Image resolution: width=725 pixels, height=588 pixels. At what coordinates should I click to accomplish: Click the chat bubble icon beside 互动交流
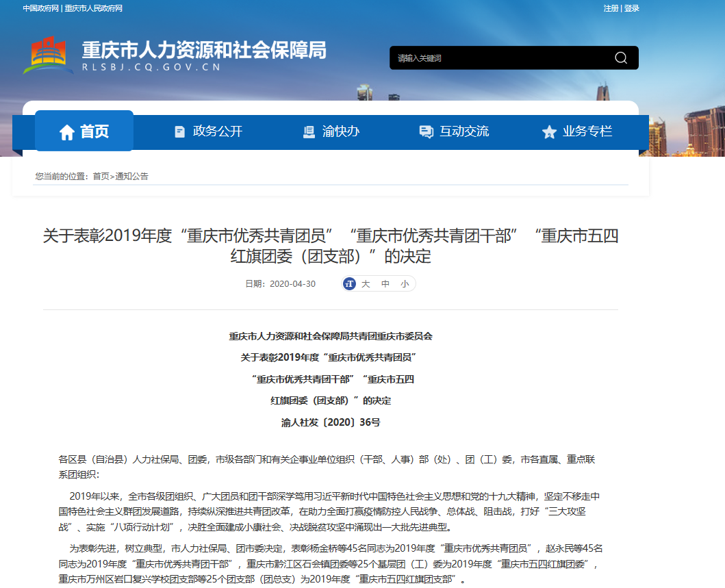[x=426, y=132]
